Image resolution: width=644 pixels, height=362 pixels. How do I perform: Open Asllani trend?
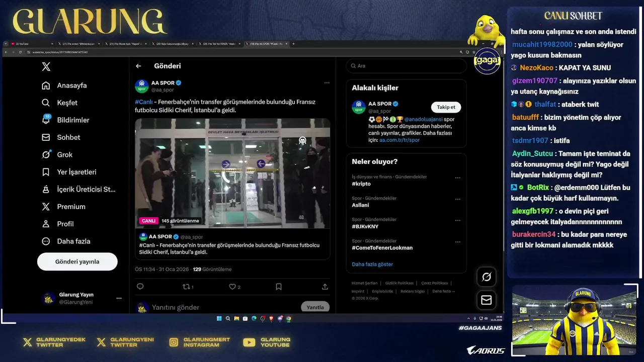tap(360, 205)
